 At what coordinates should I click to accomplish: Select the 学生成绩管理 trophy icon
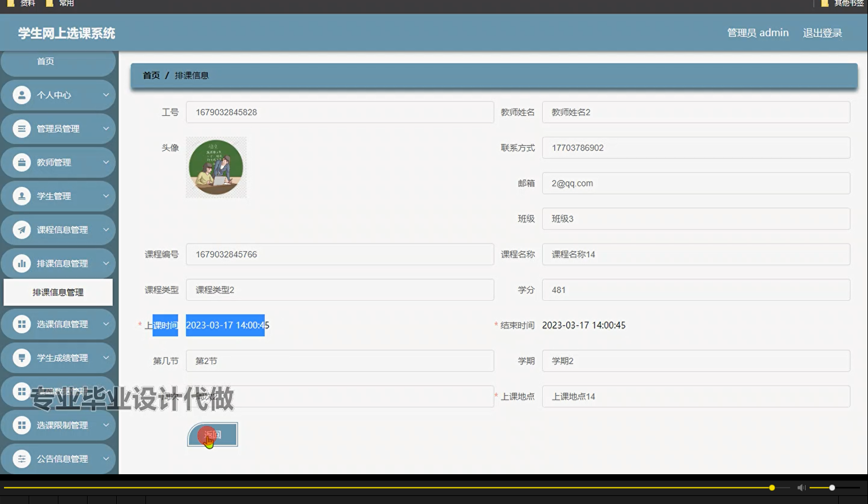coord(21,357)
